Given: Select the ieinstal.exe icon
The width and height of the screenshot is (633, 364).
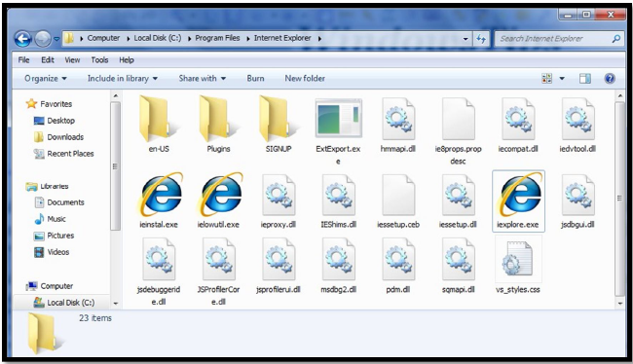Looking at the screenshot, I should (161, 195).
